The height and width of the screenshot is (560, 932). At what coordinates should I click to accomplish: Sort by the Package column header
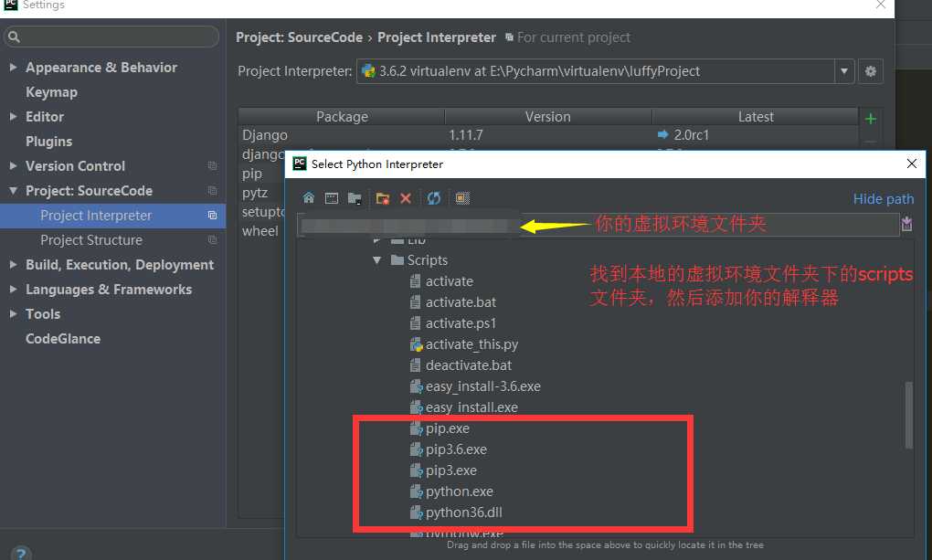pos(342,117)
